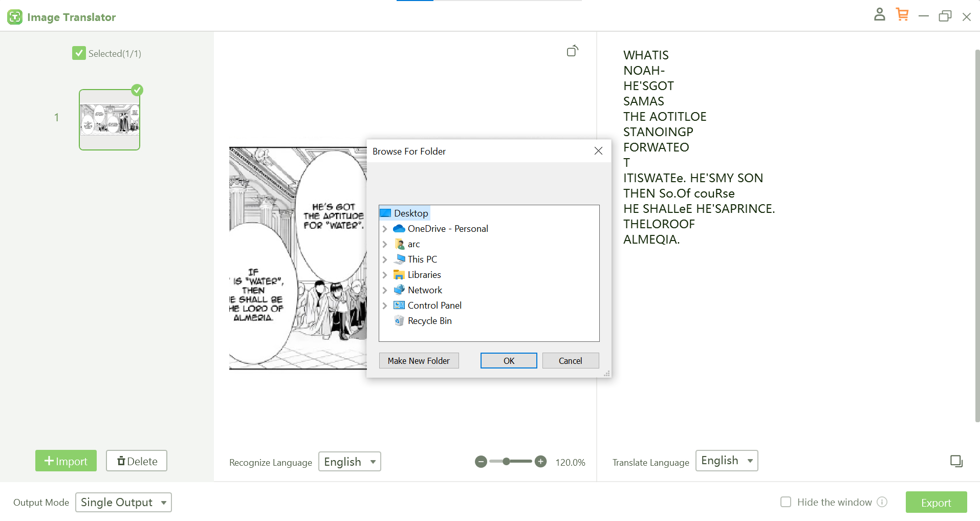This screenshot has height=521, width=980.
Task: Confirm folder selection with OK
Action: point(508,360)
